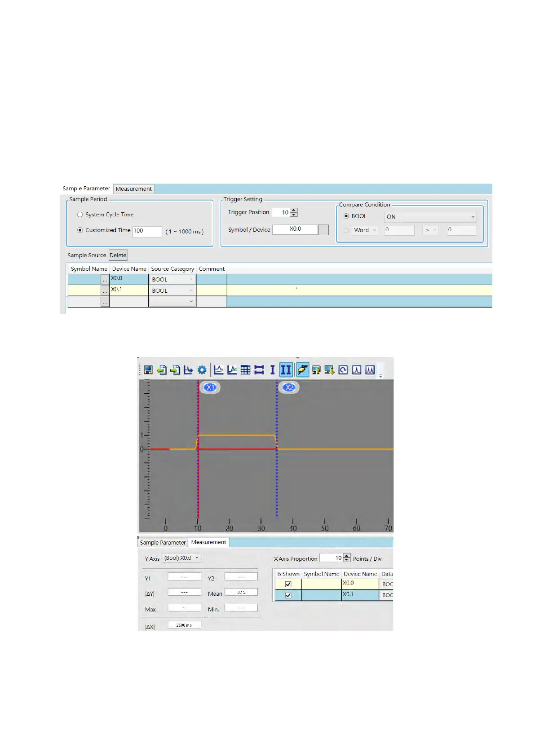Image resolution: width=535 pixels, height=756 pixels.
Task: Click the Symbol / Device field showing X0.0
Action: [295, 229]
